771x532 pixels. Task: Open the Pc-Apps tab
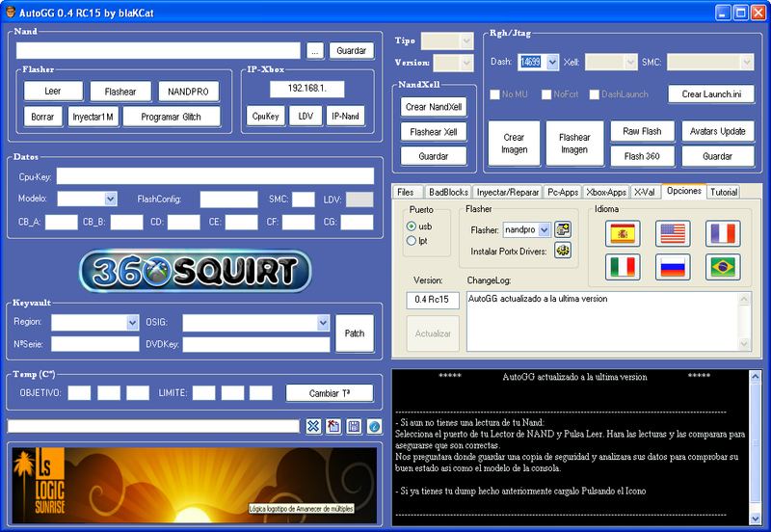563,192
